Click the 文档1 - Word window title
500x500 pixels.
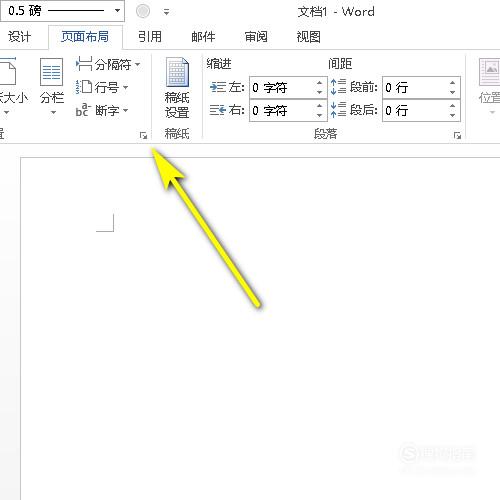[336, 12]
